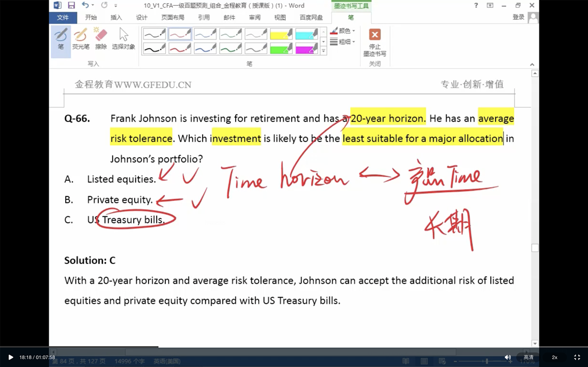Viewport: 588px width, 367px height.
Task: Click the 登录 sign-in link
Action: click(x=519, y=17)
